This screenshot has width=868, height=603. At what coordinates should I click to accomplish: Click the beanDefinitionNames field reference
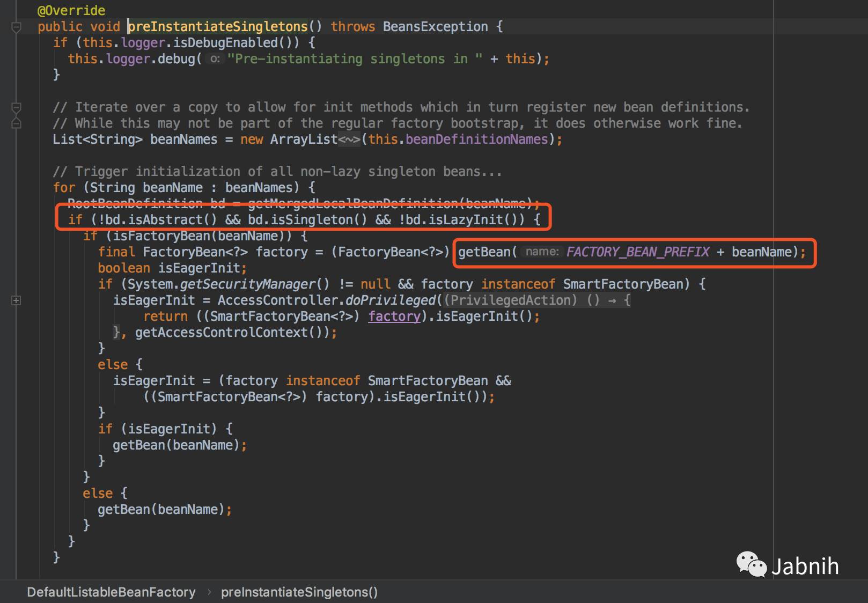coord(476,139)
